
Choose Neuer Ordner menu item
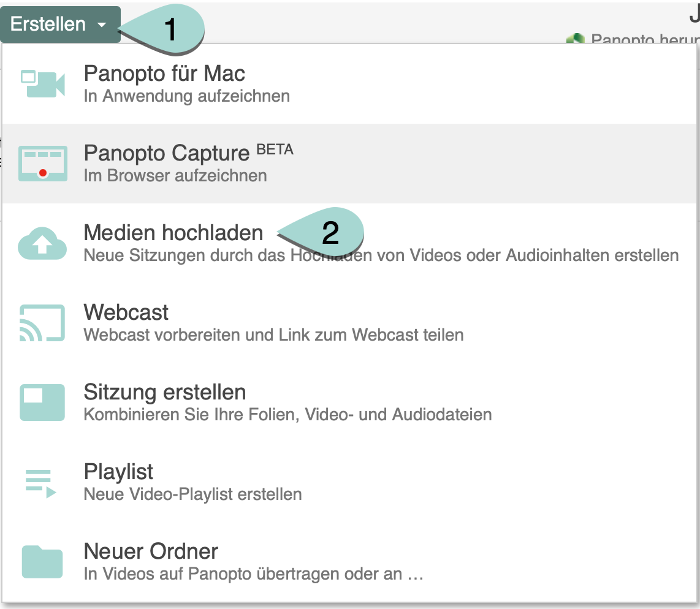151,551
